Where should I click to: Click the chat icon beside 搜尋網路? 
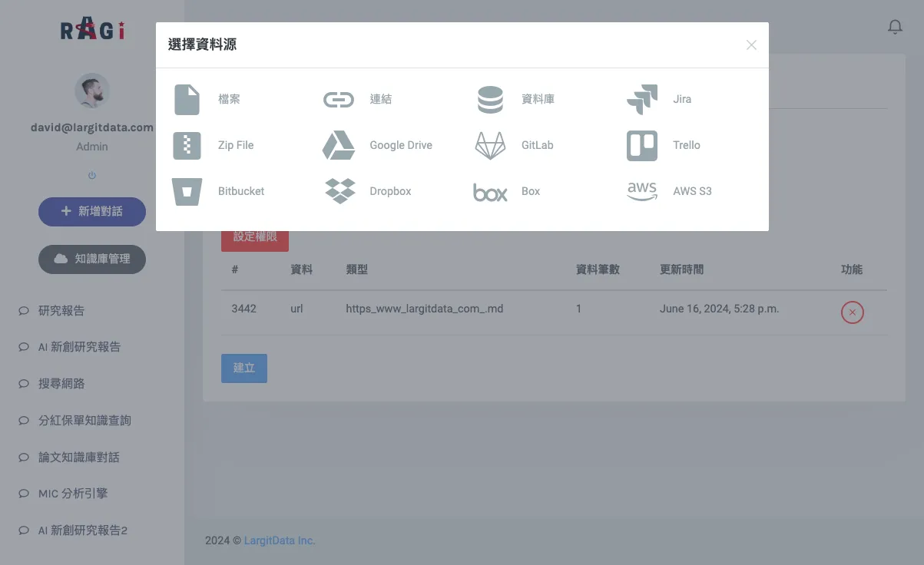23,384
